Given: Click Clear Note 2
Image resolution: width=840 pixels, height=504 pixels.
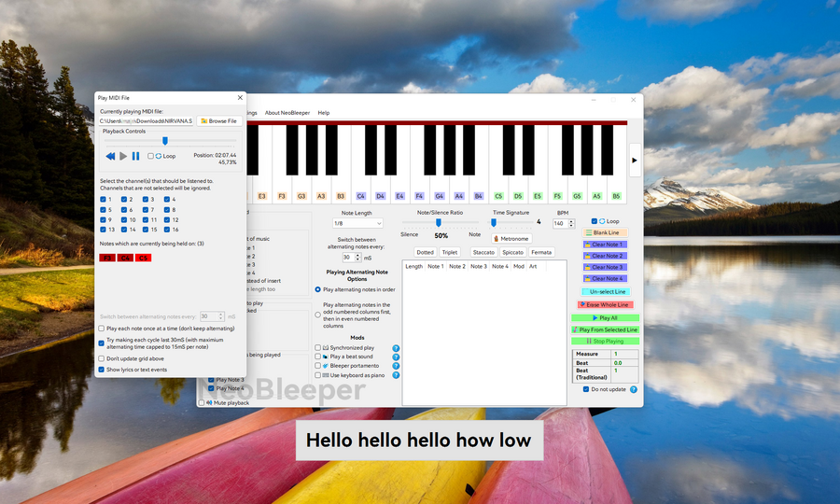Looking at the screenshot, I should pyautogui.click(x=605, y=256).
